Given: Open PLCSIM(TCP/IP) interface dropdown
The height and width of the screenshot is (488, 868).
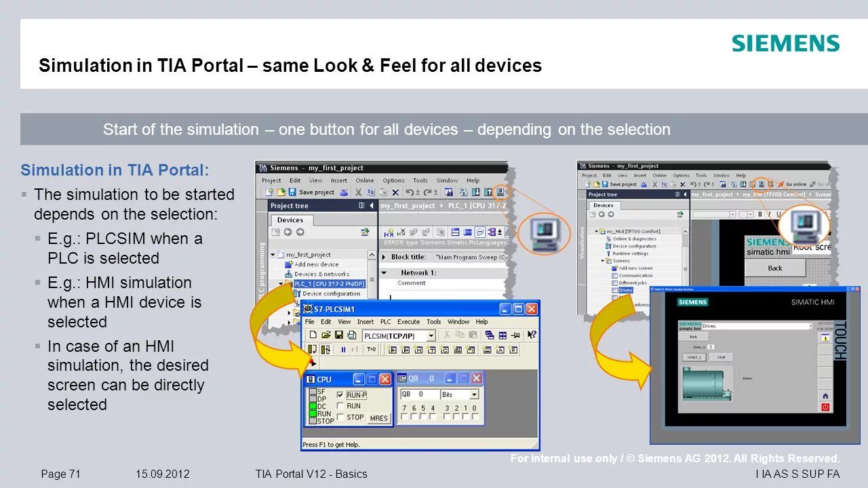Looking at the screenshot, I should (431, 335).
